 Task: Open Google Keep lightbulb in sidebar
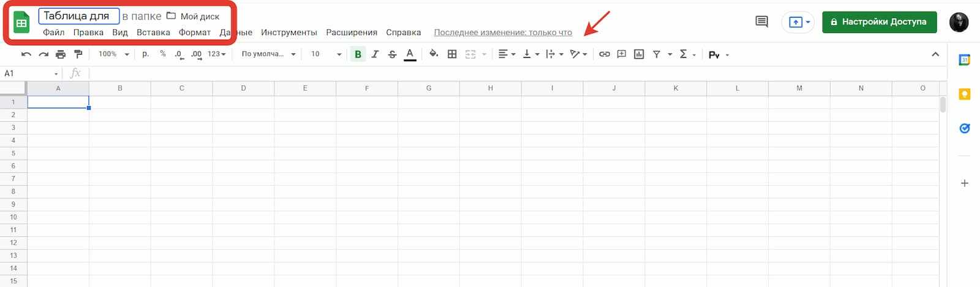[964, 94]
